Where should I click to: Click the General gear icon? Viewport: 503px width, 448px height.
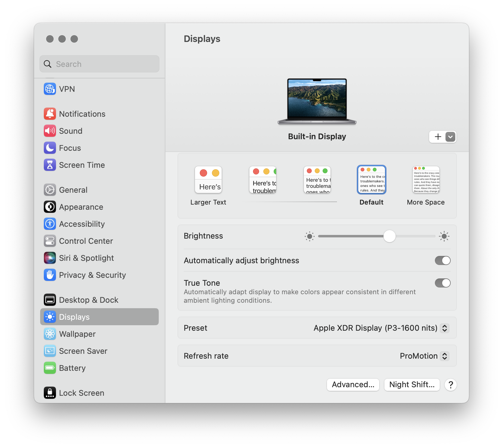click(x=50, y=190)
